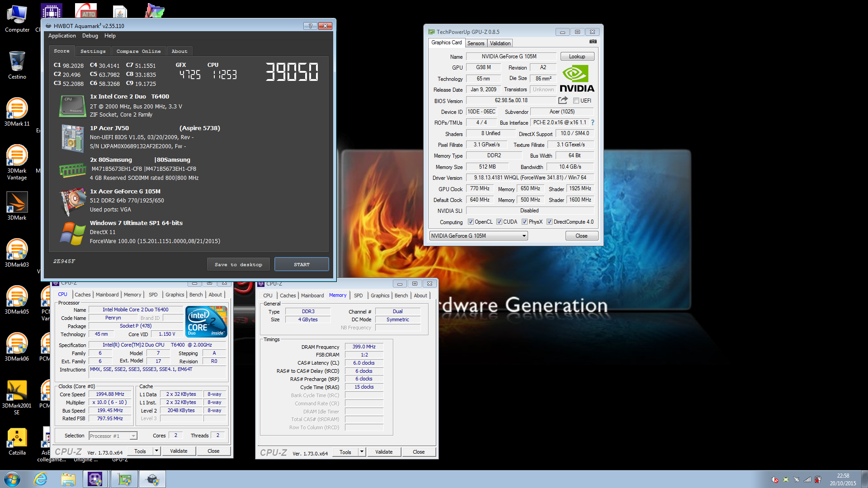Screen dimensions: 868x488
Task: Click the graphics card icon in Aquamark
Action: coord(72,201)
